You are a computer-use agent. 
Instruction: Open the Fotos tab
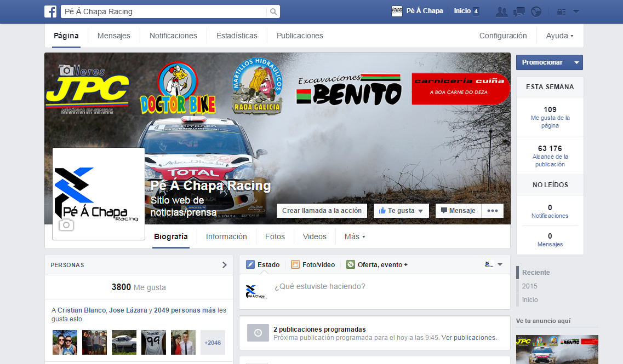pyautogui.click(x=275, y=236)
